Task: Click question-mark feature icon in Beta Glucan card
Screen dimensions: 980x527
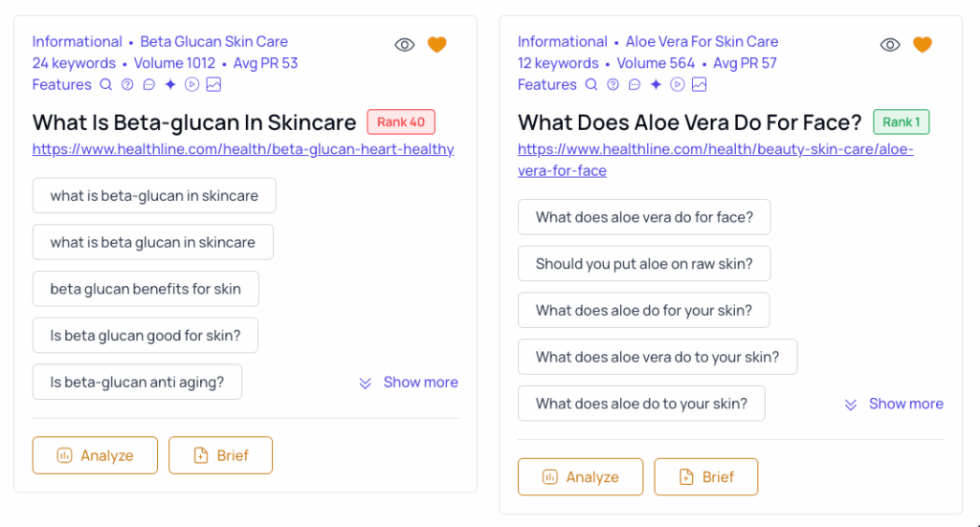Action: pos(127,84)
